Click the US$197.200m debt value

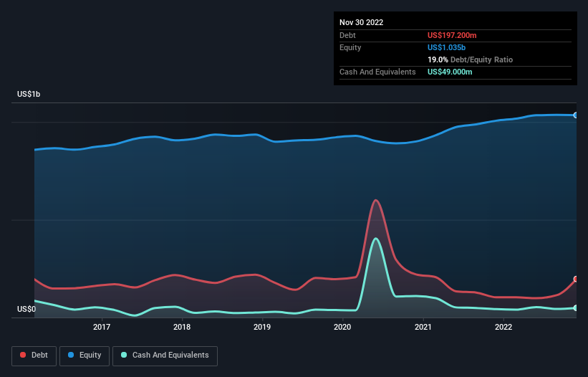click(452, 35)
